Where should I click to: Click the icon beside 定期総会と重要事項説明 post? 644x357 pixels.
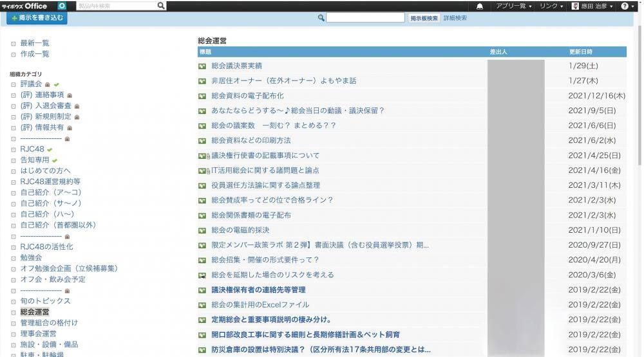pyautogui.click(x=202, y=320)
